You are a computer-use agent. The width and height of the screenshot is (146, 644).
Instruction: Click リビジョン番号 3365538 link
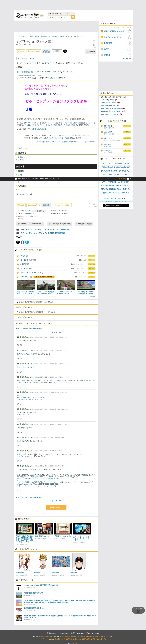31,214
